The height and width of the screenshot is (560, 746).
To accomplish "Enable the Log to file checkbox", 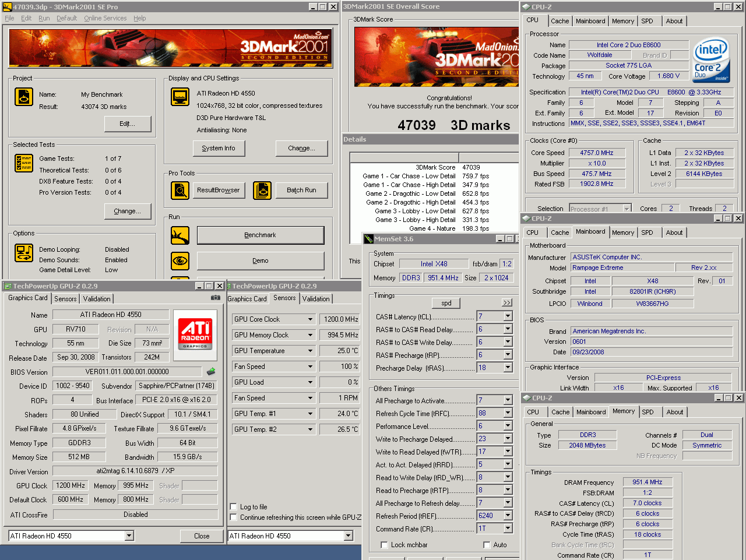I will (233, 507).
